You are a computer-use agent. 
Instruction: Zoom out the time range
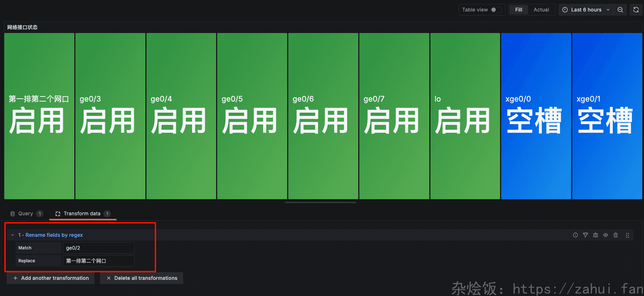[x=620, y=10]
